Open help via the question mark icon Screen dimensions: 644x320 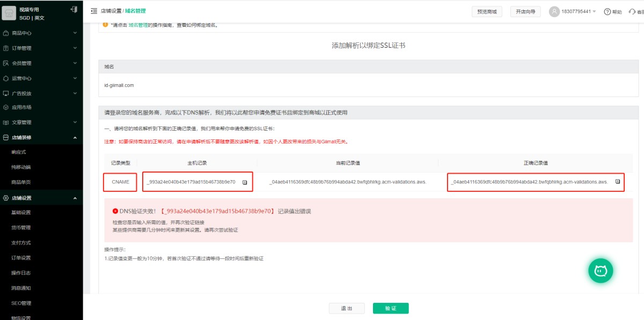(608, 12)
